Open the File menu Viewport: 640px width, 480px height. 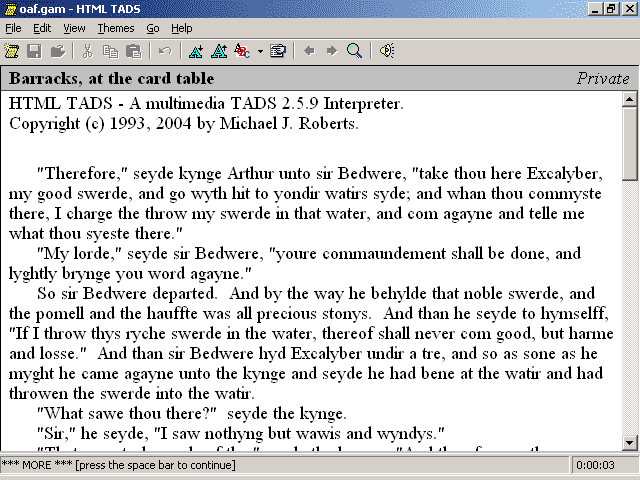tap(13, 28)
